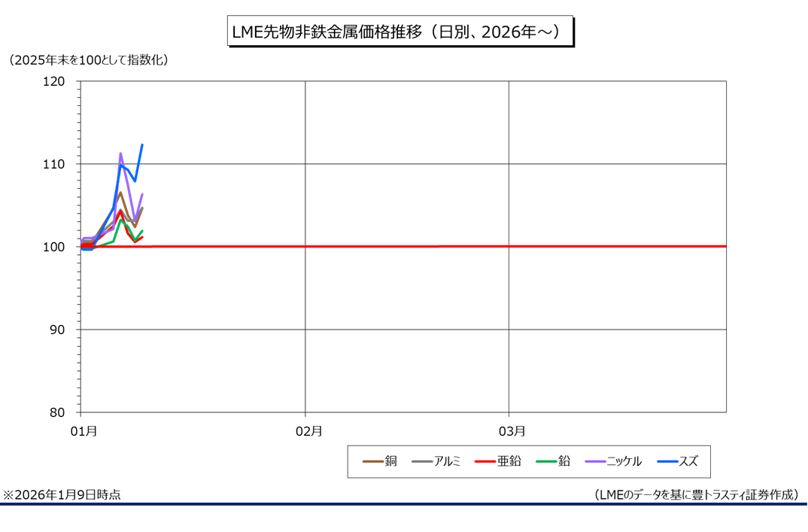
Task: Click the 80 y-axis label
Action: 60,412
